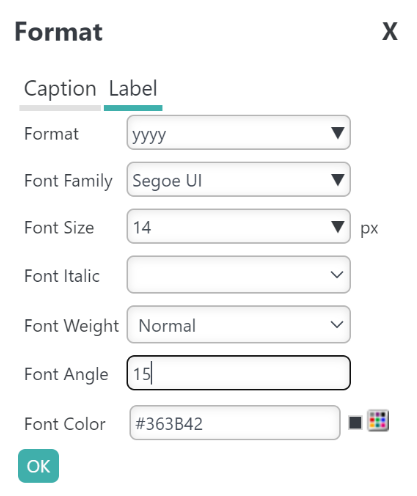Open the Font Weight chevron
417x496 pixels.
click(x=337, y=324)
